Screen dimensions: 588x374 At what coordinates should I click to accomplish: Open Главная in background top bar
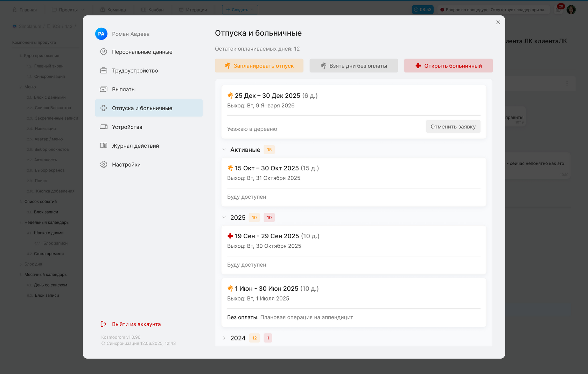click(24, 10)
